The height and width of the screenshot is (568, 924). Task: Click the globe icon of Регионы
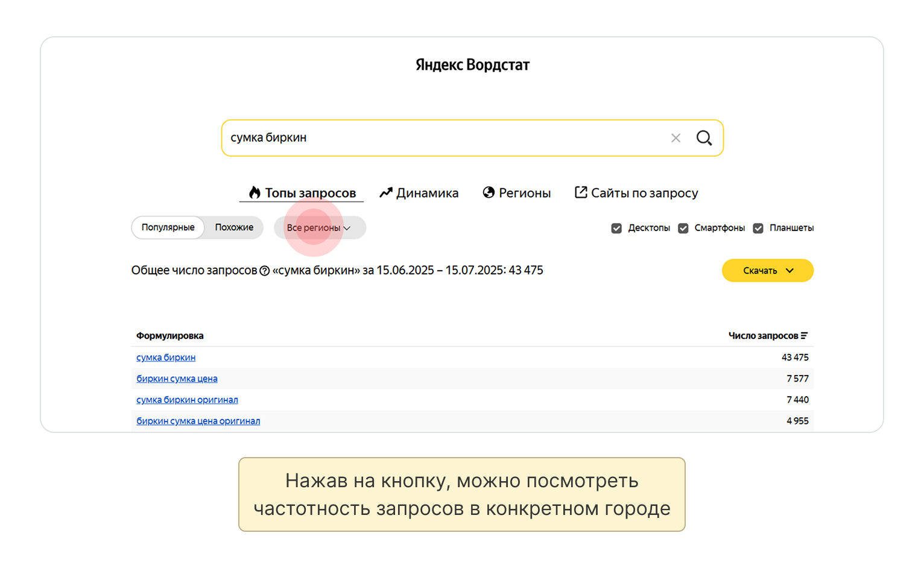point(489,192)
